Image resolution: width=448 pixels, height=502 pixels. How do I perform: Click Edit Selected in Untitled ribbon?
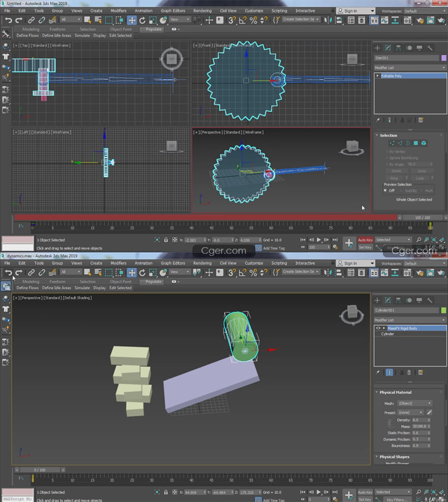pyautogui.click(x=120, y=36)
